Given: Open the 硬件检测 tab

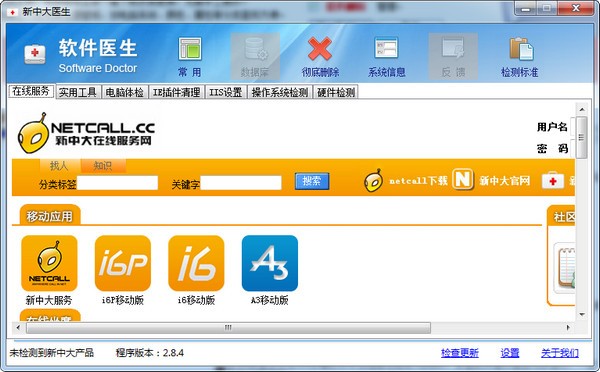Looking at the screenshot, I should [x=336, y=92].
